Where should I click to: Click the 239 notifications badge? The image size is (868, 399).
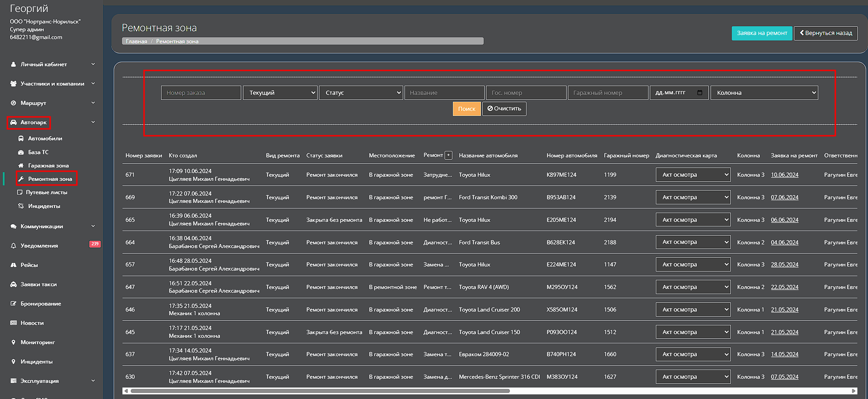94,244
